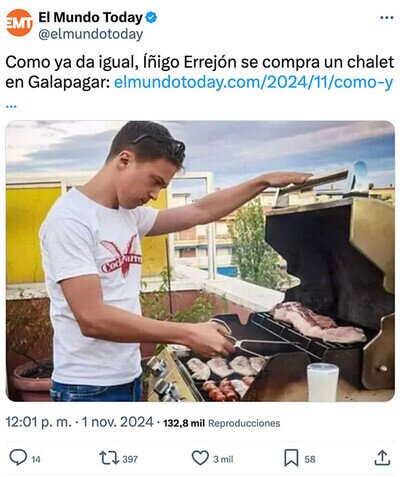Click the blue verified badge
Screen dimensions: 400x477
tap(151, 17)
